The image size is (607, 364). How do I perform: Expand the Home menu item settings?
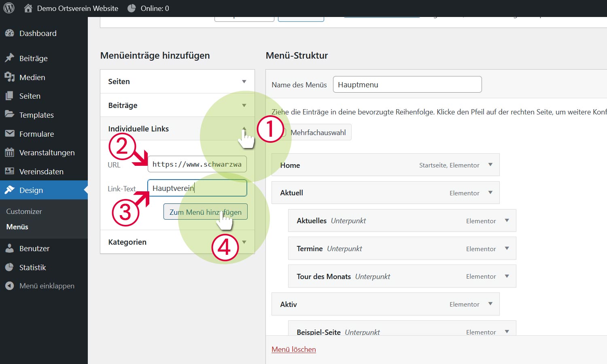(x=490, y=165)
